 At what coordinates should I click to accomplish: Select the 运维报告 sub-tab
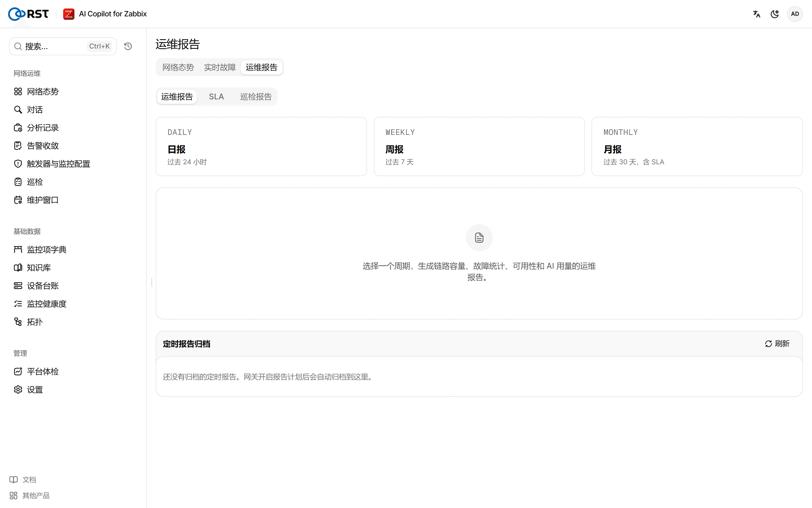point(177,97)
